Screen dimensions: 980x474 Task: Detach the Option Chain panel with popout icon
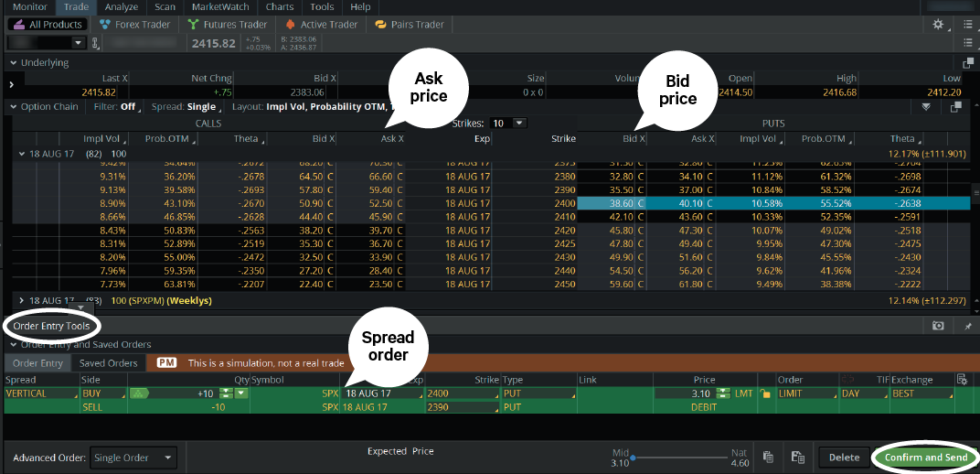pyautogui.click(x=955, y=107)
